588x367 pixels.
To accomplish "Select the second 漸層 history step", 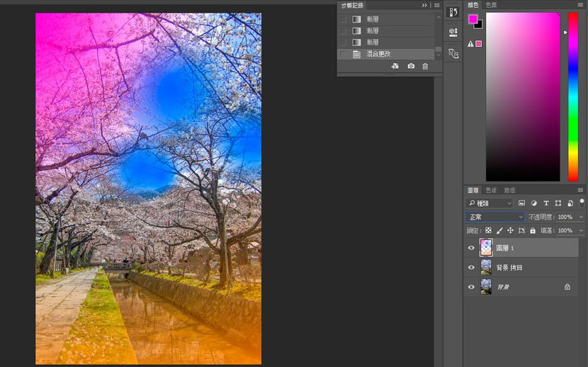I will (x=386, y=30).
